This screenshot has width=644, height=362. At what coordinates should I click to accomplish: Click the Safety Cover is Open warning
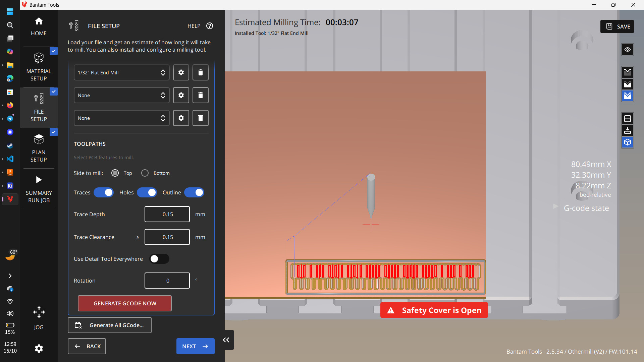tap(434, 310)
